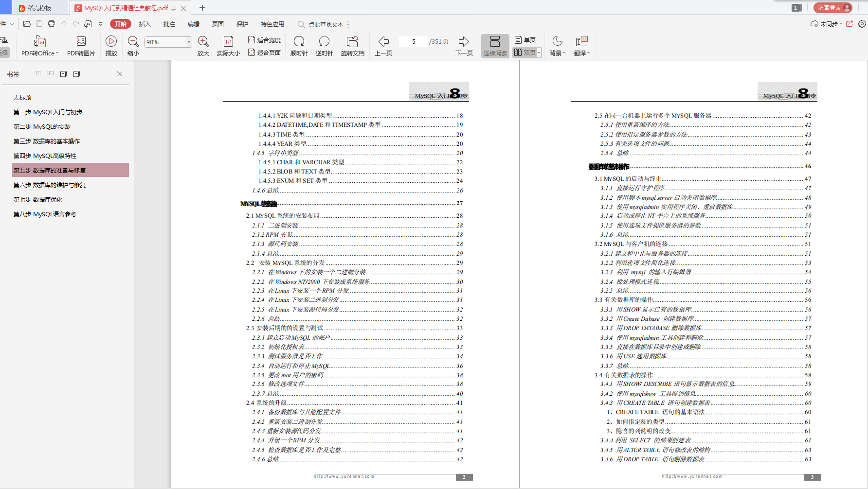Open the search options dots menu

click(x=348, y=24)
